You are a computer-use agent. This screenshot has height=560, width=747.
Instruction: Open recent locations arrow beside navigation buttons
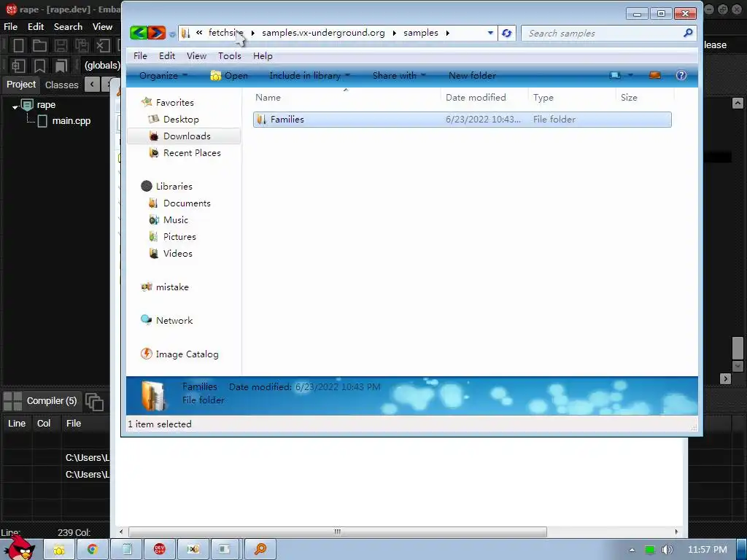(172, 34)
